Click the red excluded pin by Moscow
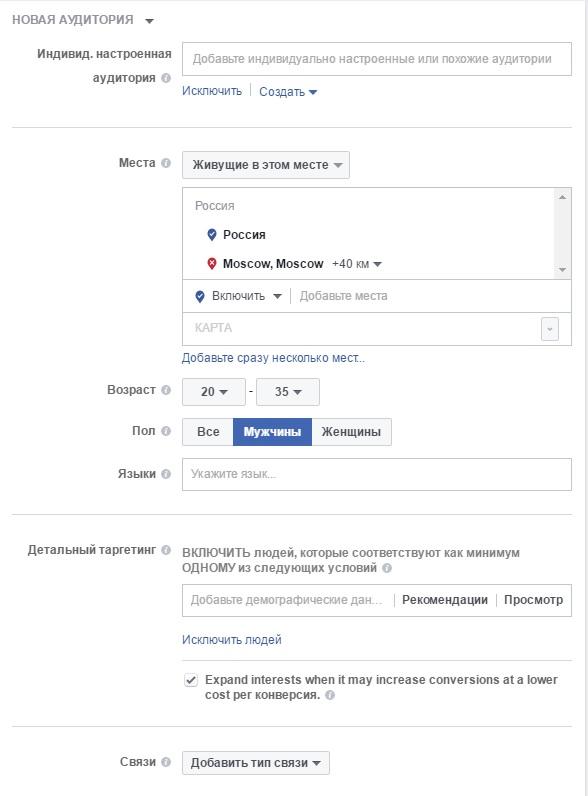Screen dimensions: 588x796 (212, 263)
